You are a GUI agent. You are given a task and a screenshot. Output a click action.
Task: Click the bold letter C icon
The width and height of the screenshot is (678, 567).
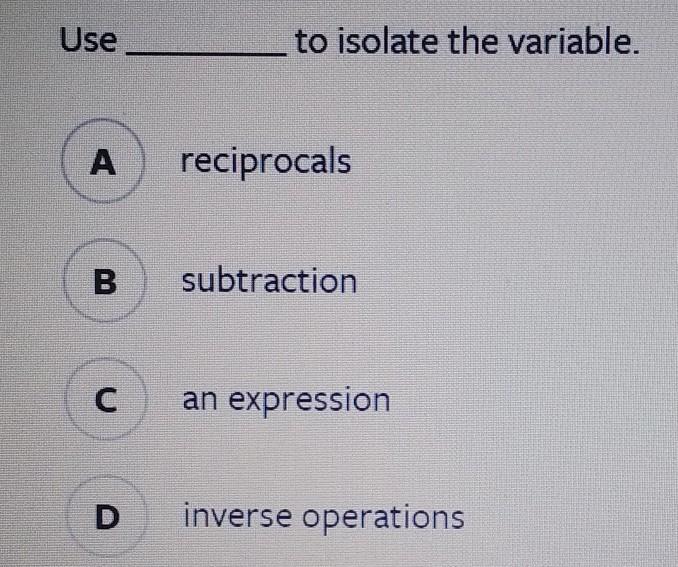[x=105, y=400]
